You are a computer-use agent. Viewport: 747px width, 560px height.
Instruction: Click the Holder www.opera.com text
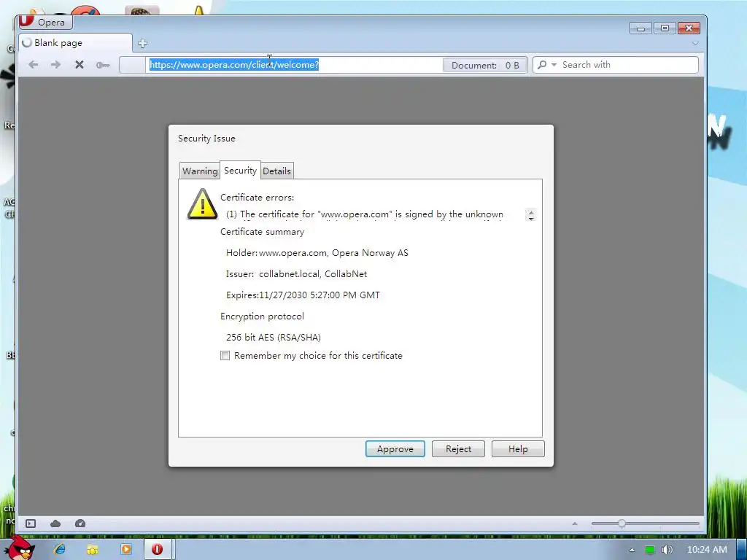(317, 253)
